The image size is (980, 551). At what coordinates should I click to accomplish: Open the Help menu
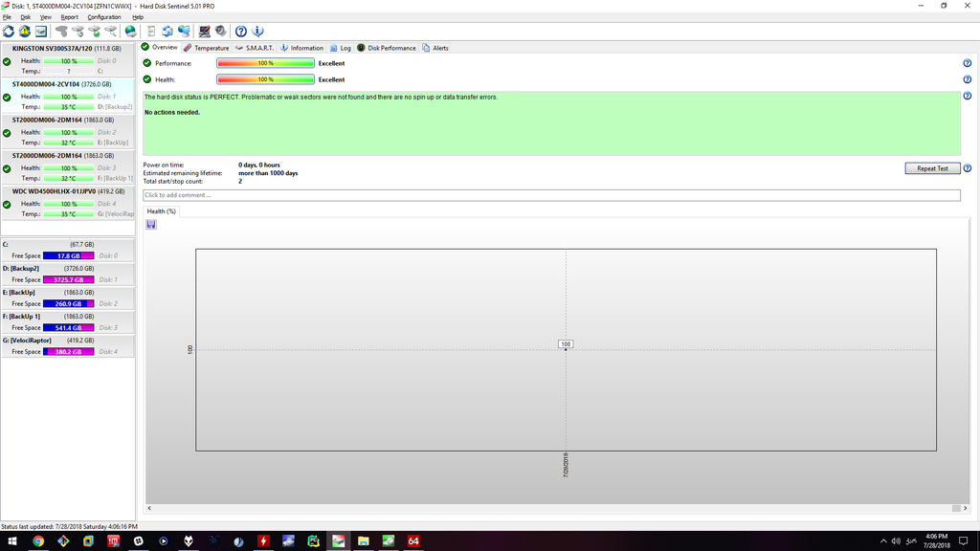(138, 17)
